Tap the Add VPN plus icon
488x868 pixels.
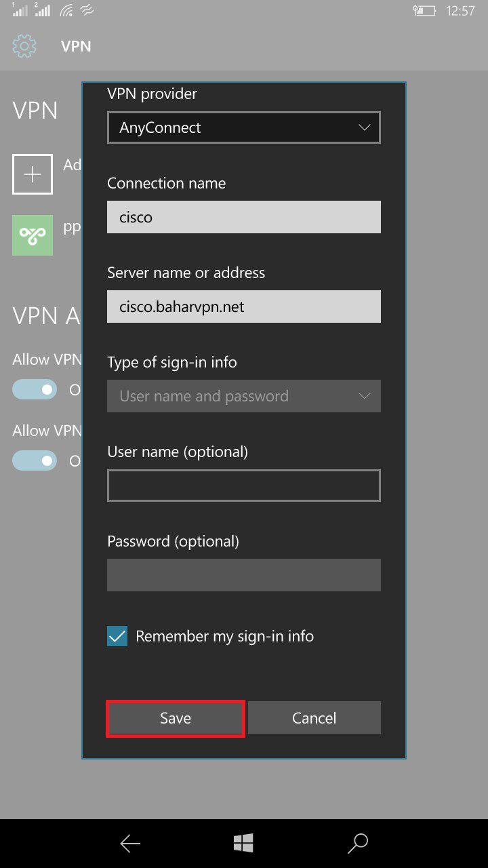(33, 174)
